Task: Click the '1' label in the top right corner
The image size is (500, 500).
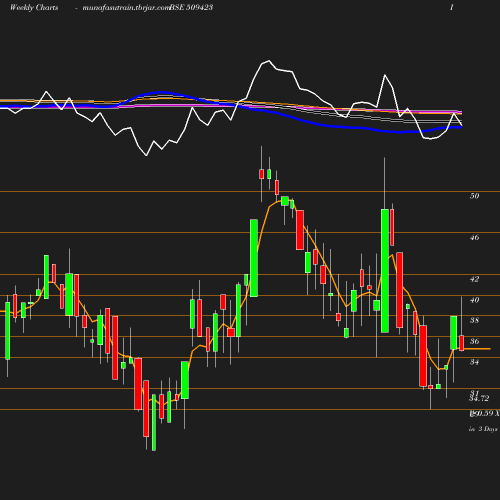Action: click(x=452, y=7)
